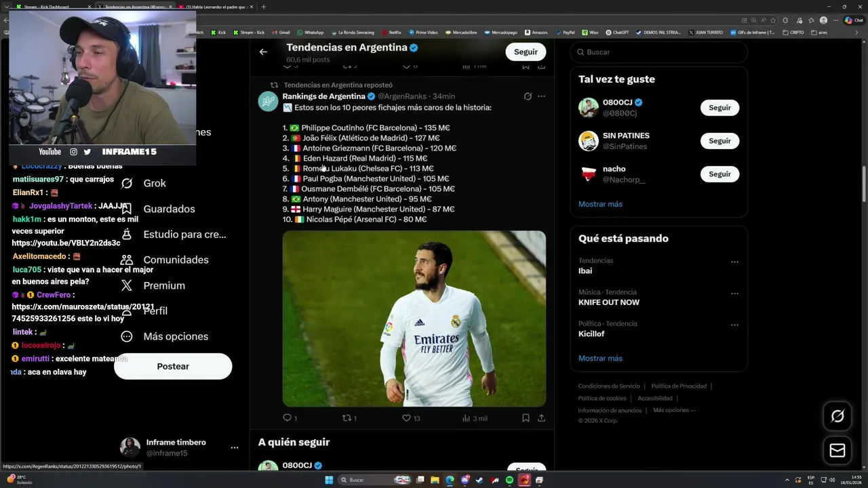Image resolution: width=868 pixels, height=488 pixels.
Task: Click the Postear button
Action: pyautogui.click(x=173, y=366)
